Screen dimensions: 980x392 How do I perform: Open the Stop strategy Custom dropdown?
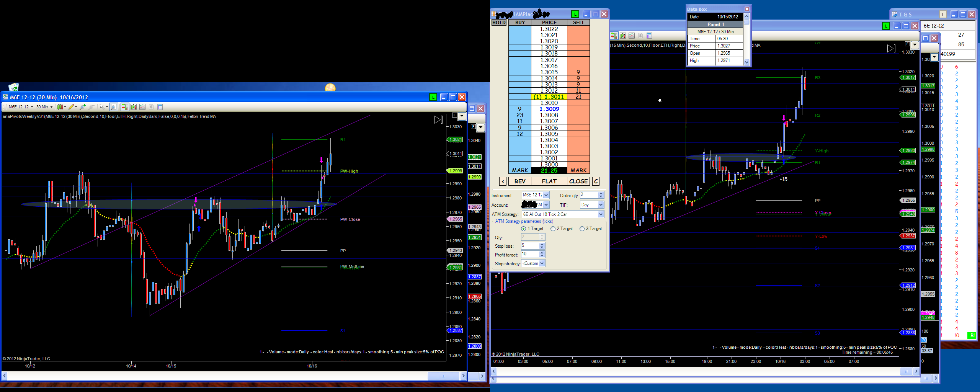click(542, 263)
